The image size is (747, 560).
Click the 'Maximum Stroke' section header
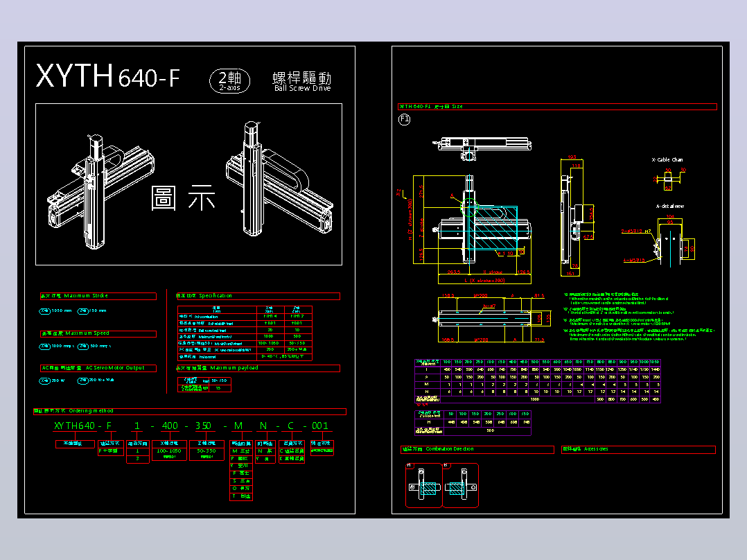98,296
